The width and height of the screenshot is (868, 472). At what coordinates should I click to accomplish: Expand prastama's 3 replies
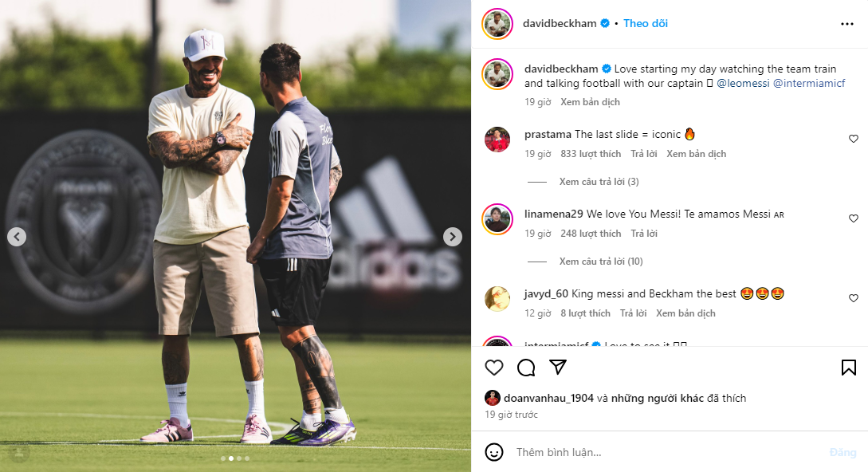pyautogui.click(x=599, y=182)
